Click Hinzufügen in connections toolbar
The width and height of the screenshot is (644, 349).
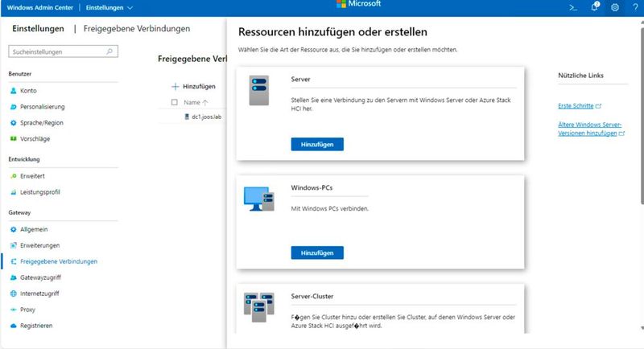pyautogui.click(x=193, y=87)
